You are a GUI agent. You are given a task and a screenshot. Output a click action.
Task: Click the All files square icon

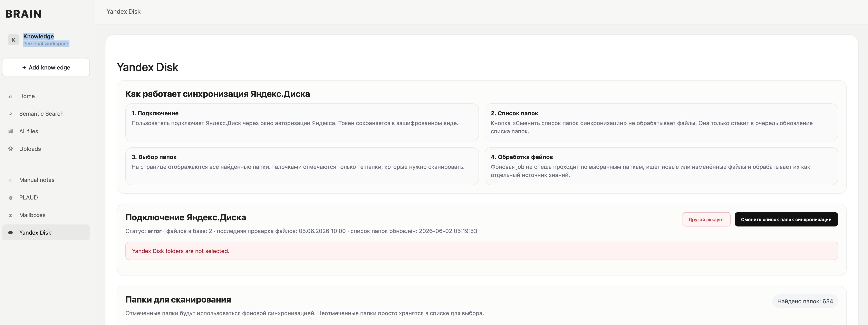(x=10, y=131)
